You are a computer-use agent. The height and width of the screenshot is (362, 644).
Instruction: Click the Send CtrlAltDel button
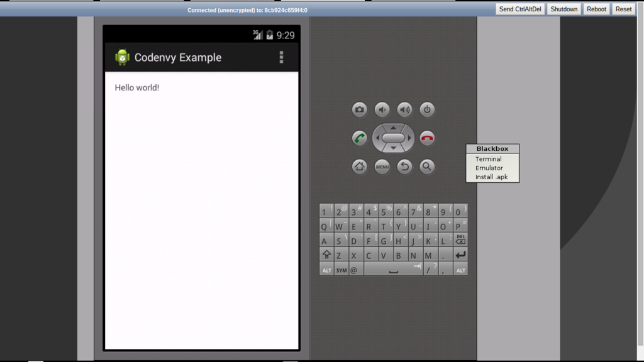(x=520, y=9)
